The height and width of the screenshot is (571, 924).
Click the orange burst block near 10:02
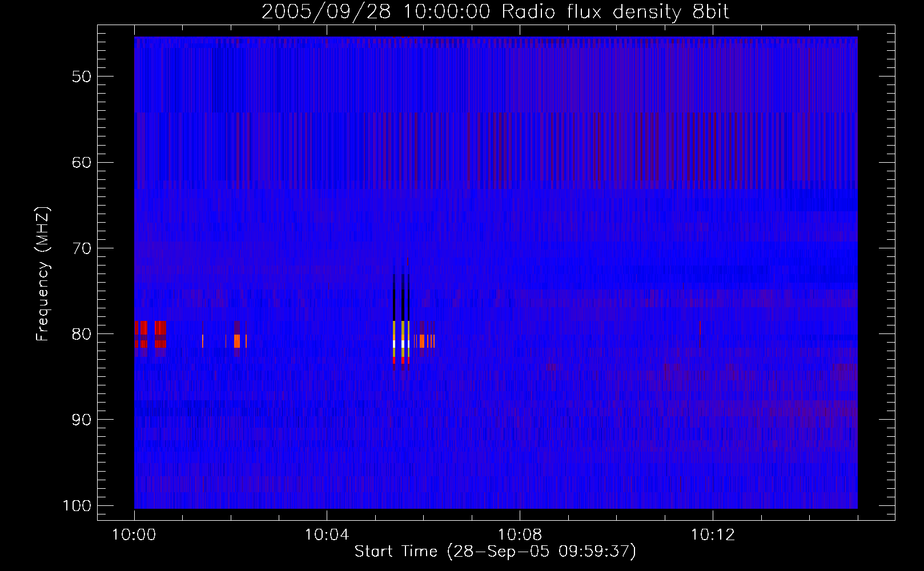tap(236, 341)
